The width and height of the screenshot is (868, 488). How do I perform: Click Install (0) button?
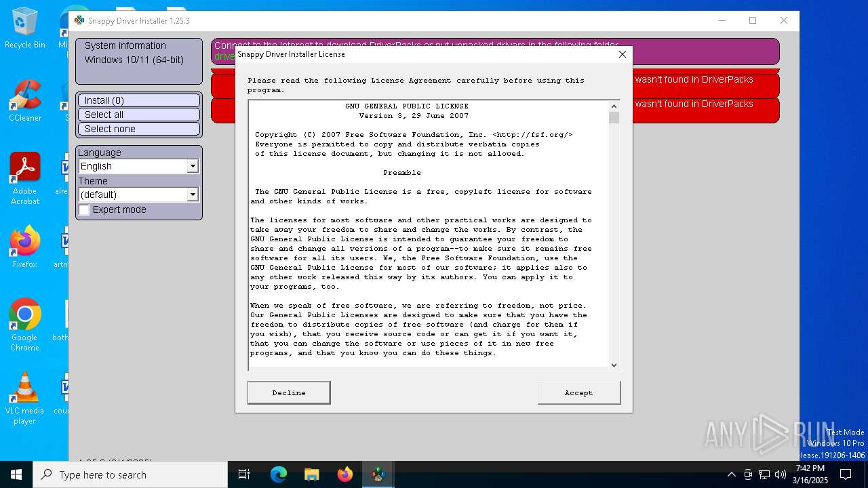pos(139,100)
